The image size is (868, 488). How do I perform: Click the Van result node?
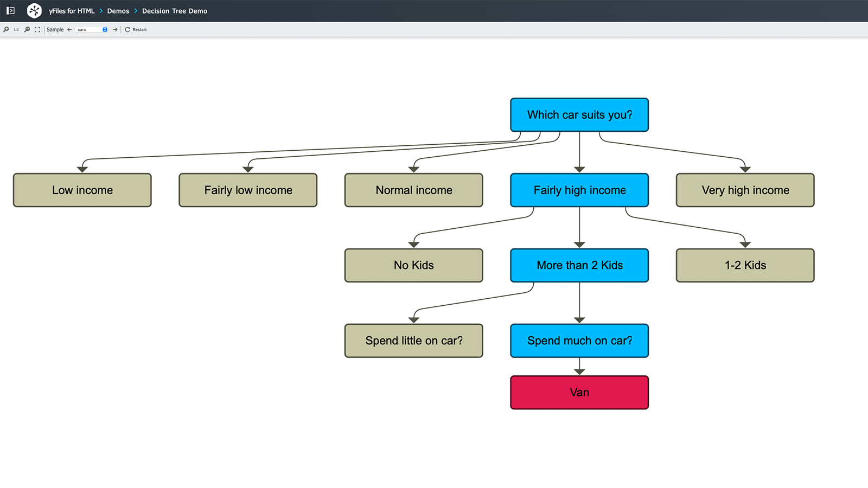coord(579,392)
